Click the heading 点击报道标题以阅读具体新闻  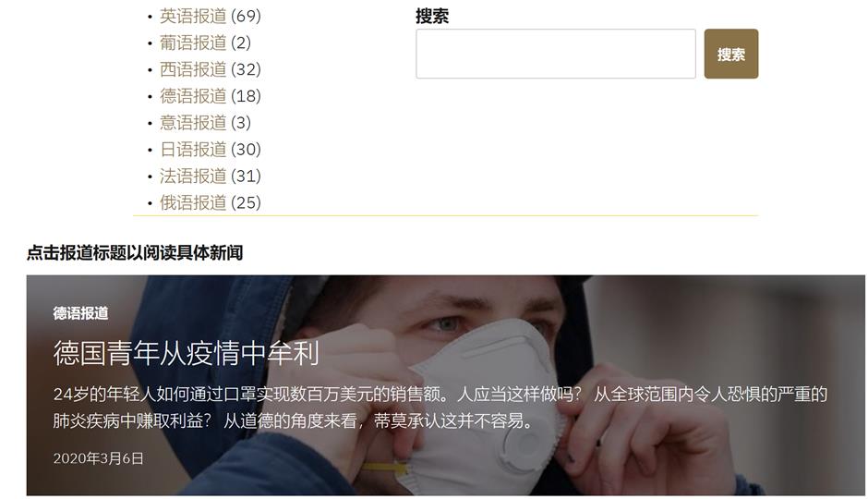click(135, 252)
